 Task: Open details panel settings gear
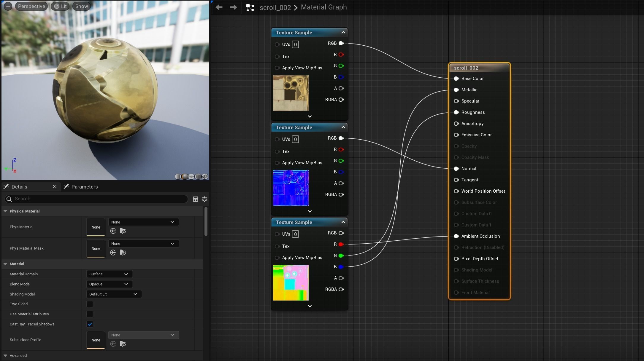click(x=204, y=199)
